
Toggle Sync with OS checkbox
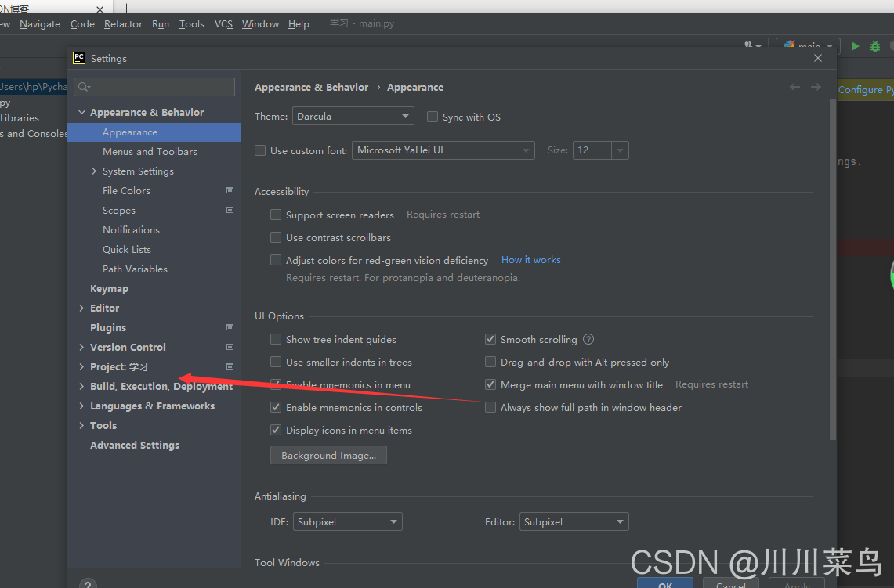(x=433, y=116)
